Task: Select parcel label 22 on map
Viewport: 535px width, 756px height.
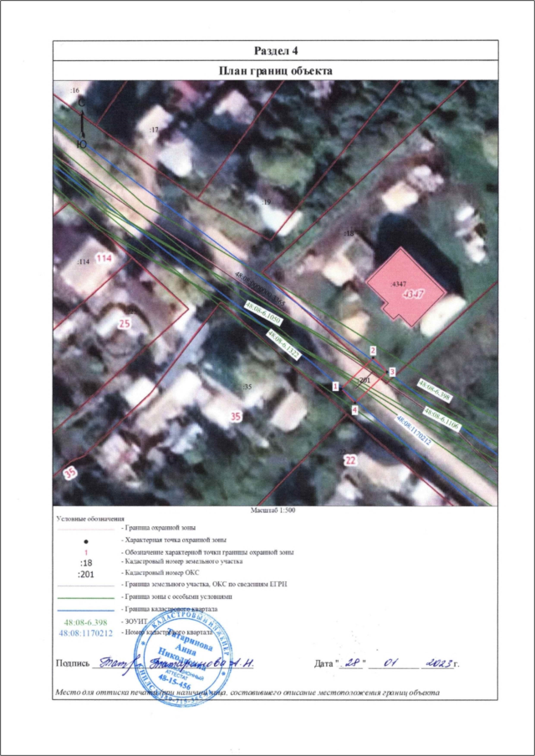Action: point(350,460)
